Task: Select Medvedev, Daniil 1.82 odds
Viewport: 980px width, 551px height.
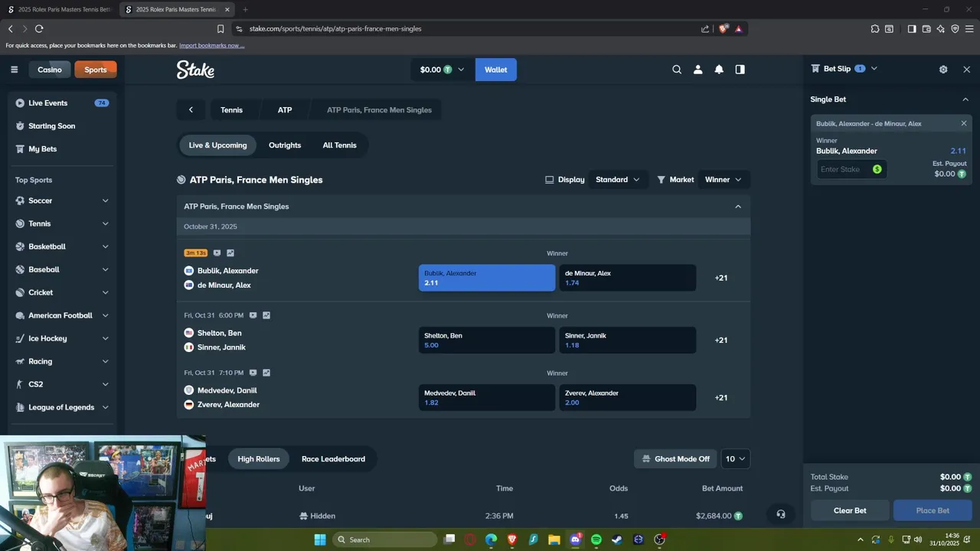Action: pyautogui.click(x=487, y=398)
